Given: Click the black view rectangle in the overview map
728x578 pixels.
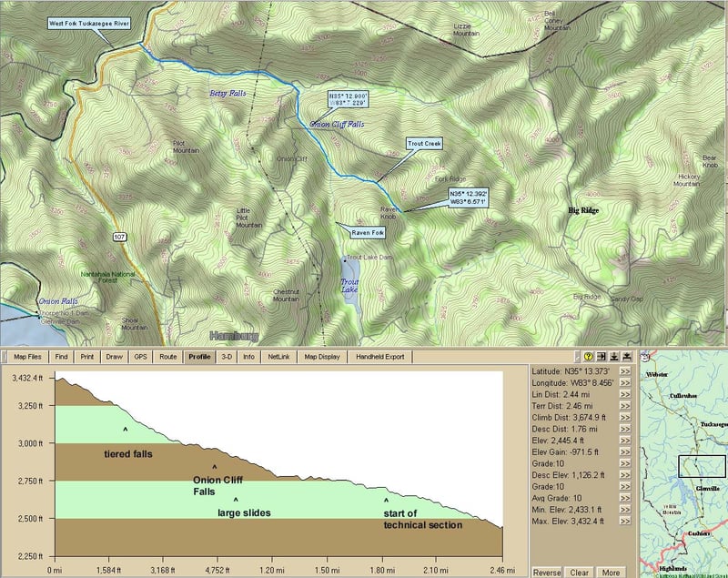Looking at the screenshot, I should [x=702, y=466].
